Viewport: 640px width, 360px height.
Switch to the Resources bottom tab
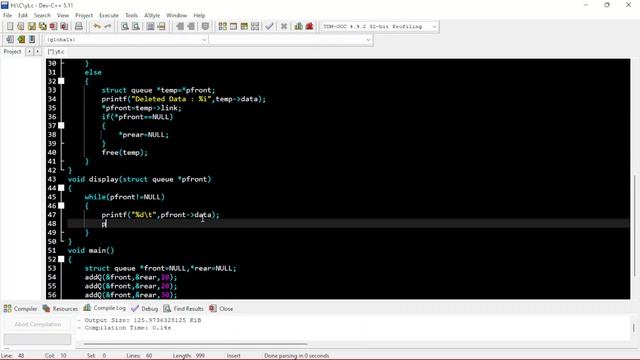[x=60, y=309]
